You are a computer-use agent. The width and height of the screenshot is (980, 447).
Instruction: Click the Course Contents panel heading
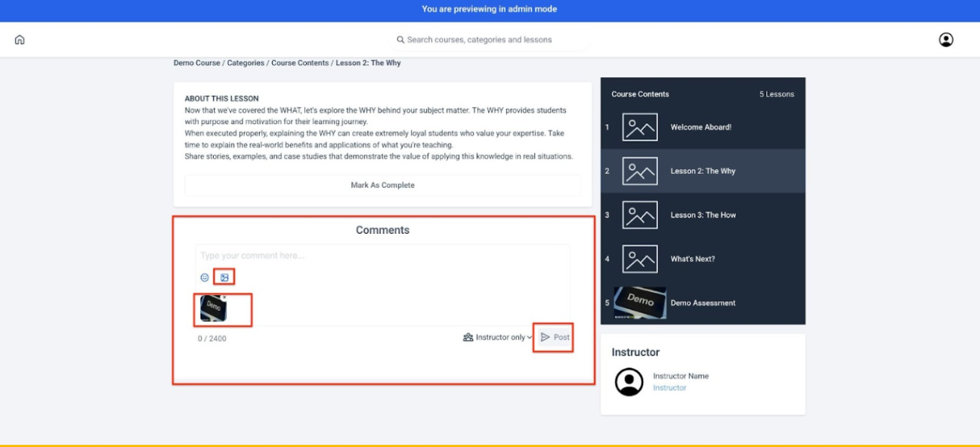point(640,95)
